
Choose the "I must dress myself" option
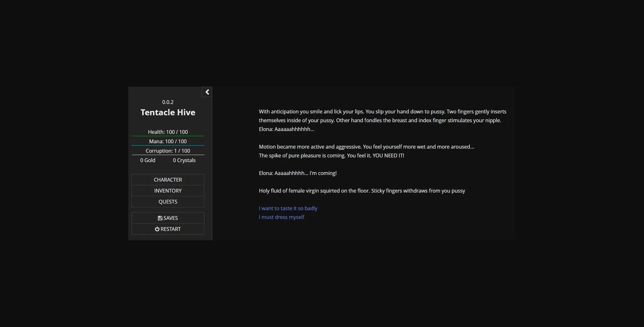coord(281,217)
